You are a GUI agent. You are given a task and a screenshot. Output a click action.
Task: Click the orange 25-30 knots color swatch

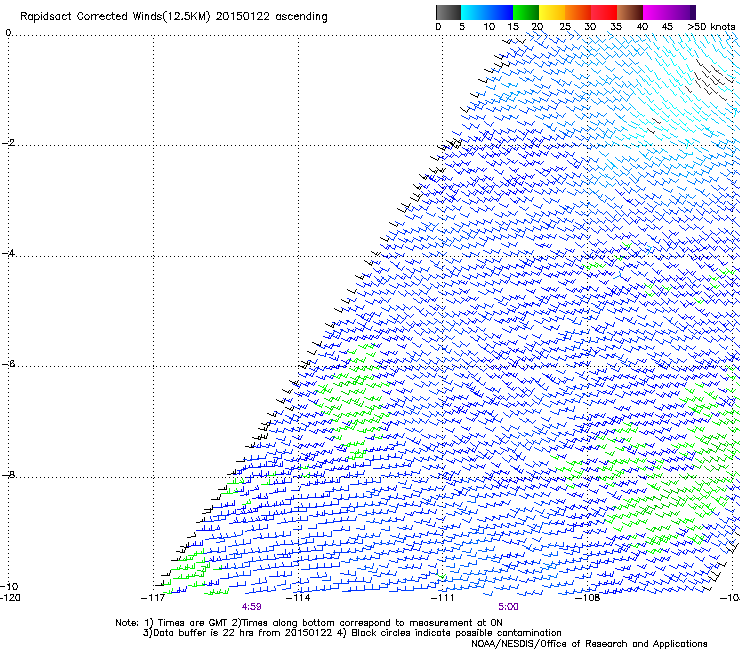tap(578, 12)
